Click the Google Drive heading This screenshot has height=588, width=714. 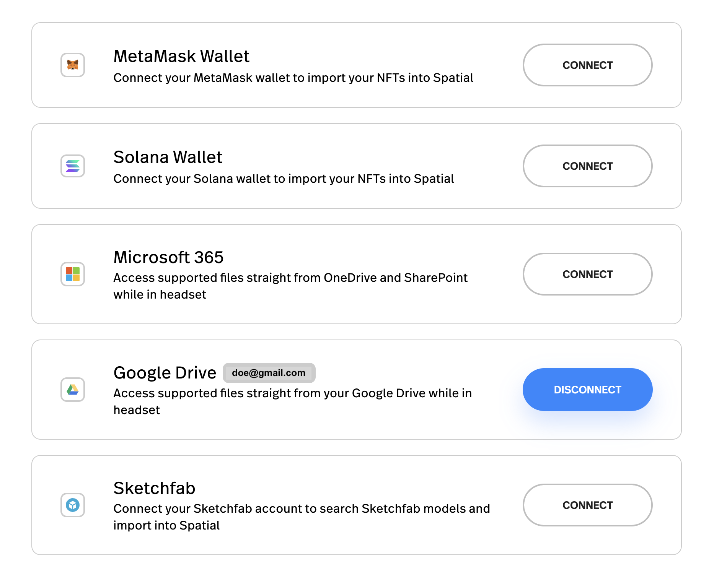pyautogui.click(x=165, y=373)
